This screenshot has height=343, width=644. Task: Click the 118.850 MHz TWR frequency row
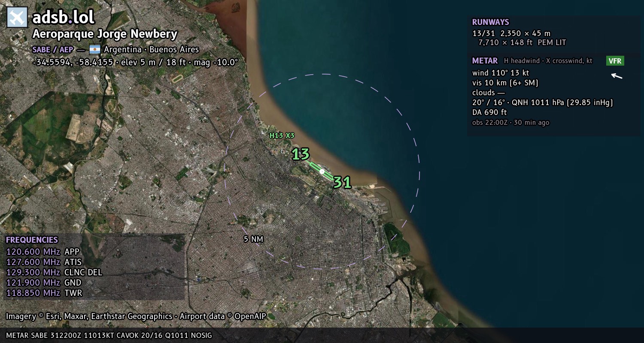(44, 293)
